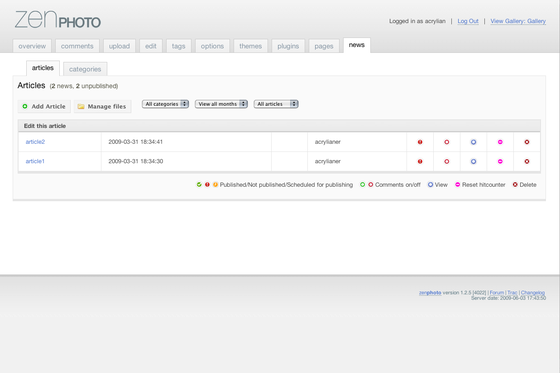Screen dimensions: 560x373
Task: Delete article1 using the dark red icon
Action: click(527, 161)
